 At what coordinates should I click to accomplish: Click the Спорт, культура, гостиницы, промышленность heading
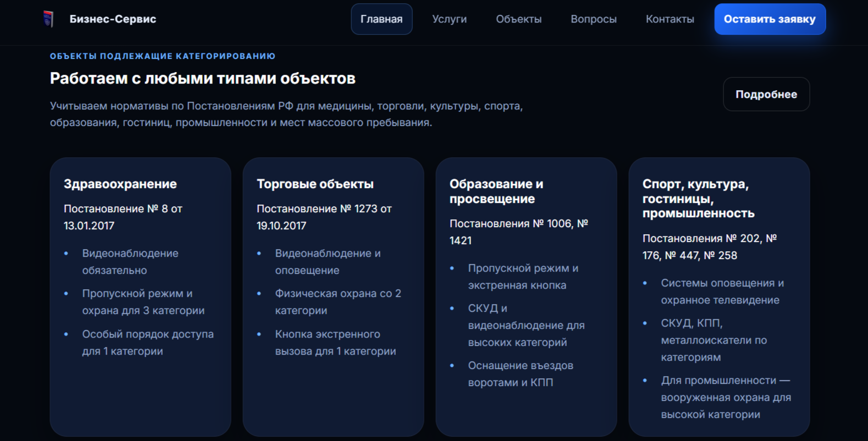698,199
